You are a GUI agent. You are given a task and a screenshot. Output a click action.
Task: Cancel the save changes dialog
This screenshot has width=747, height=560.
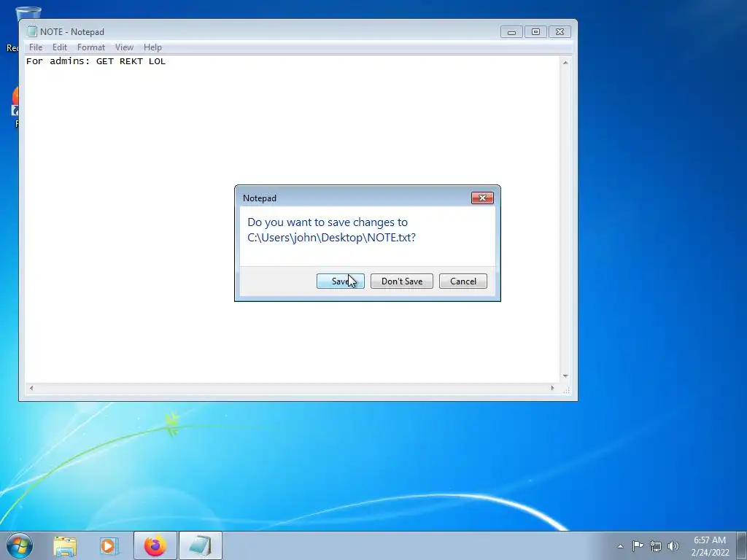(462, 281)
